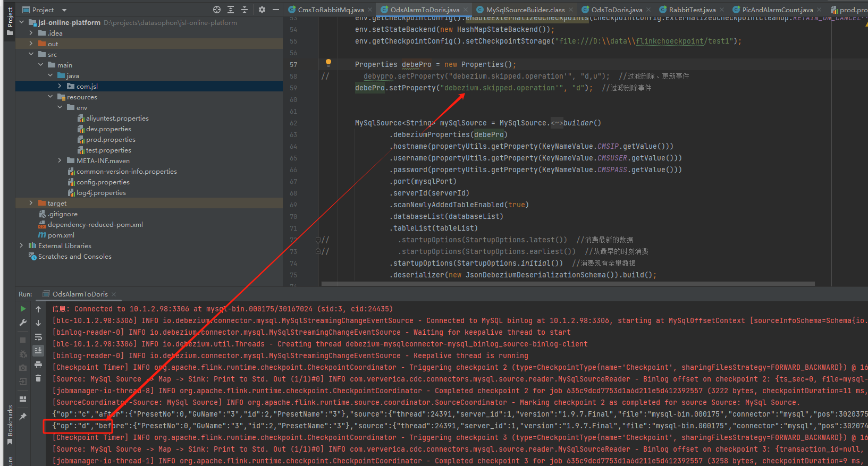Screen dimensions: 868x466
Task: Open Bookmarks tool window stripe button
Action: [x=10, y=425]
